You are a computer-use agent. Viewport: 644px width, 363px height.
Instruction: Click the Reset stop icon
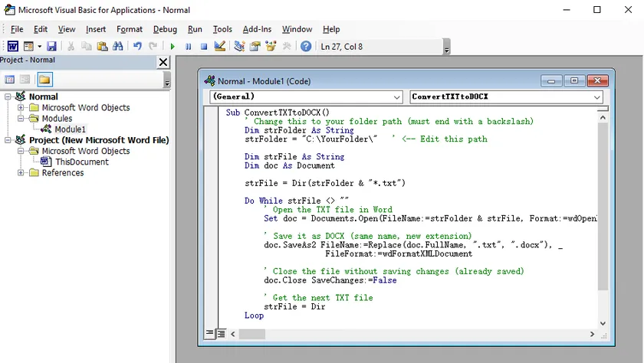click(x=204, y=47)
